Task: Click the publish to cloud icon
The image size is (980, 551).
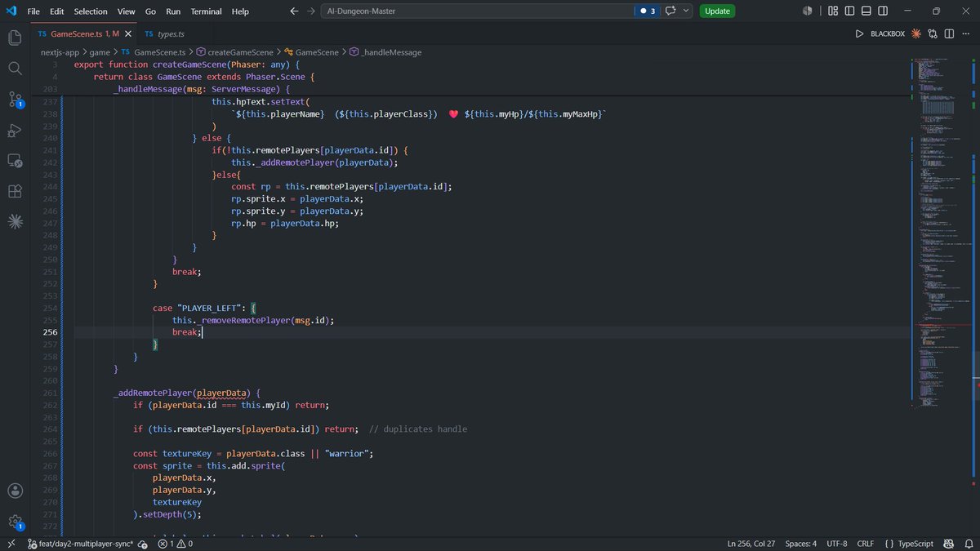Action: click(143, 544)
